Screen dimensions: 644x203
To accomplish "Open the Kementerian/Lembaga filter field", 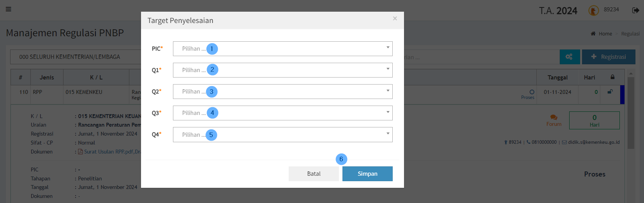I will tap(76, 57).
